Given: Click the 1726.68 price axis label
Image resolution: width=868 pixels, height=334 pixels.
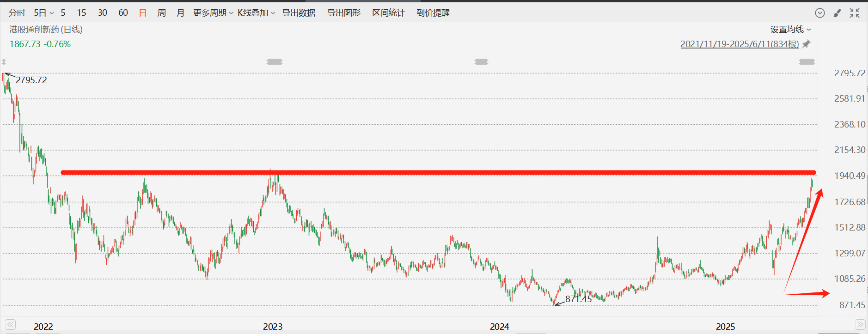Looking at the screenshot, I should pyautogui.click(x=850, y=202).
